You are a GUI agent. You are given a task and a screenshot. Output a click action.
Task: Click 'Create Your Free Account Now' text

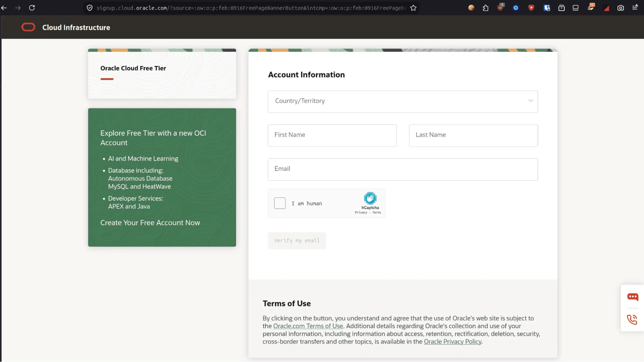pos(150,223)
